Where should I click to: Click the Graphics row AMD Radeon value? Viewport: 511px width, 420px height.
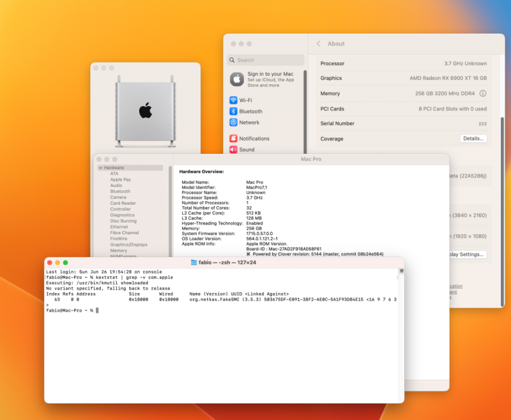(x=448, y=78)
